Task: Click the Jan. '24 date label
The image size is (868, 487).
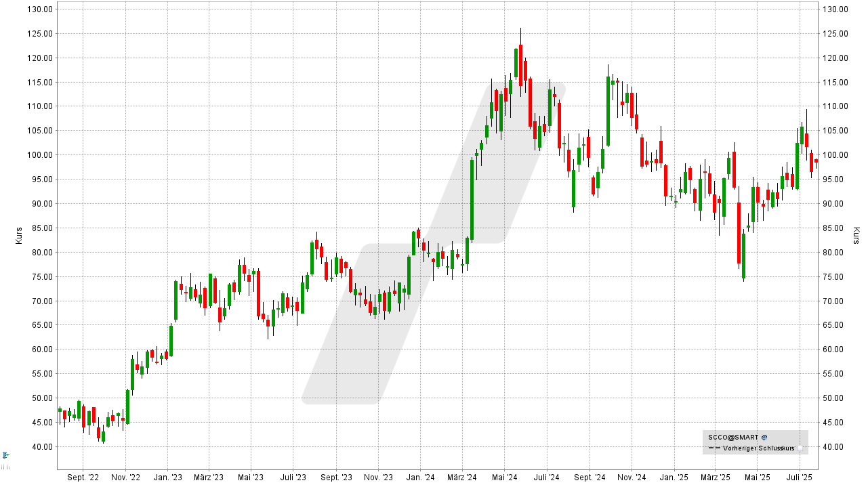Action: click(419, 478)
